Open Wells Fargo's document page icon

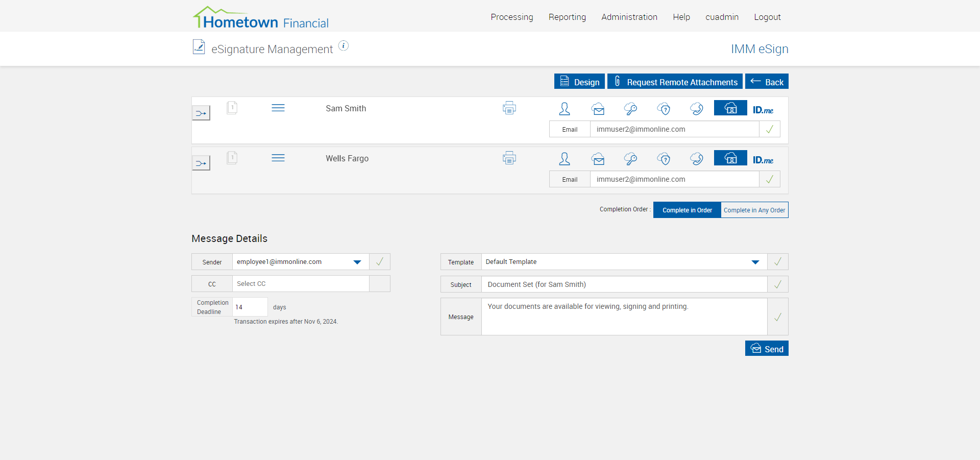point(232,158)
